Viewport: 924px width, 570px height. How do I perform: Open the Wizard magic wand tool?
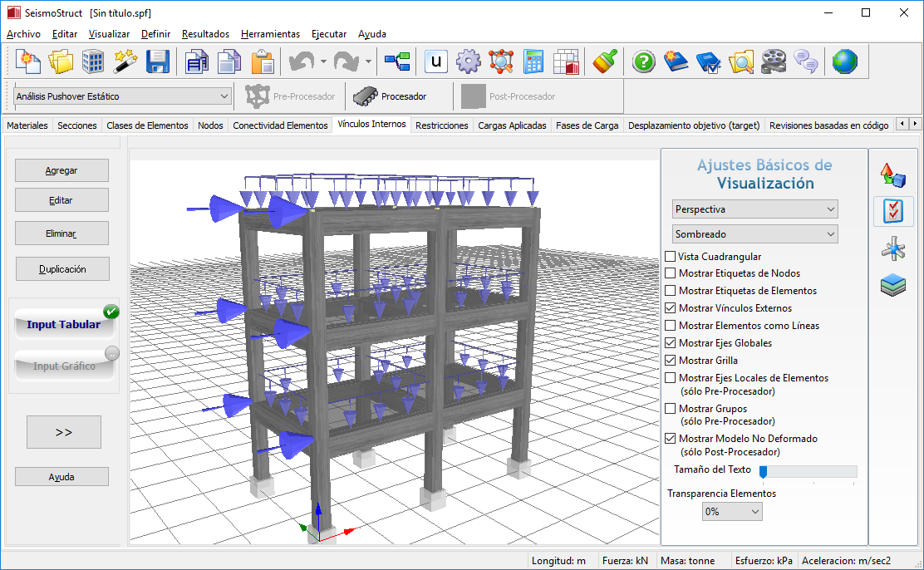coord(125,61)
